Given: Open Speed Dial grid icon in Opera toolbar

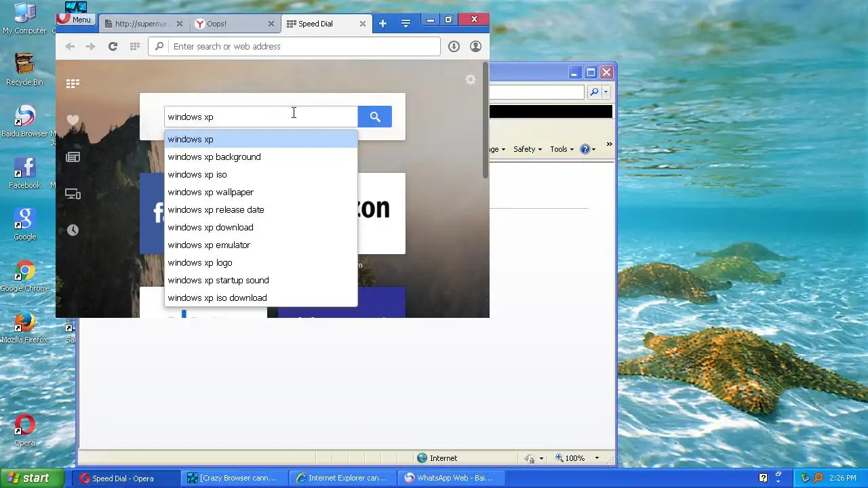Looking at the screenshot, I should (x=134, y=46).
